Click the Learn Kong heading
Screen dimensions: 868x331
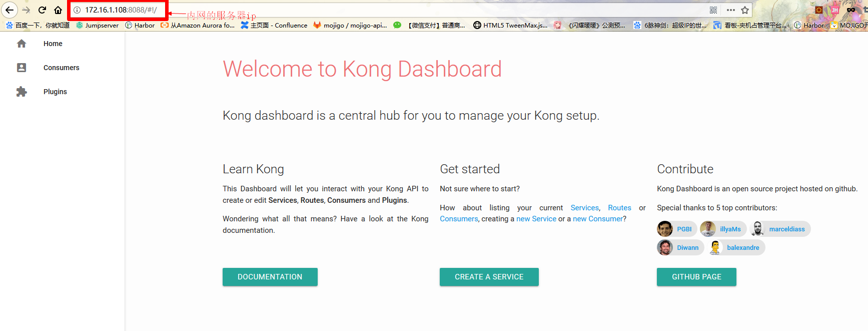[253, 169]
